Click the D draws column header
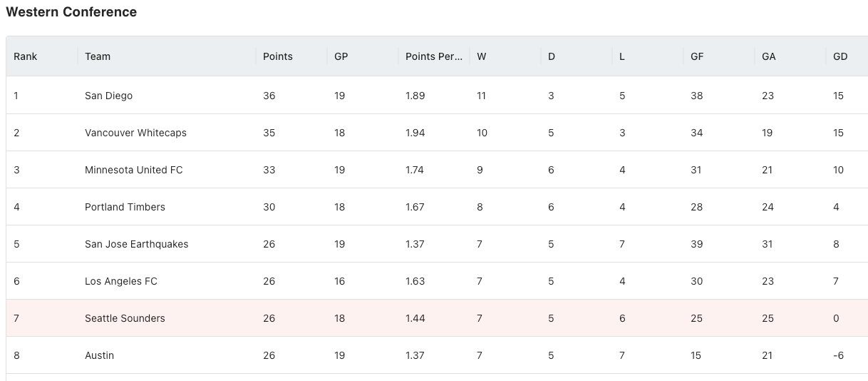Screen dimensions: 868x381 [x=577, y=56]
